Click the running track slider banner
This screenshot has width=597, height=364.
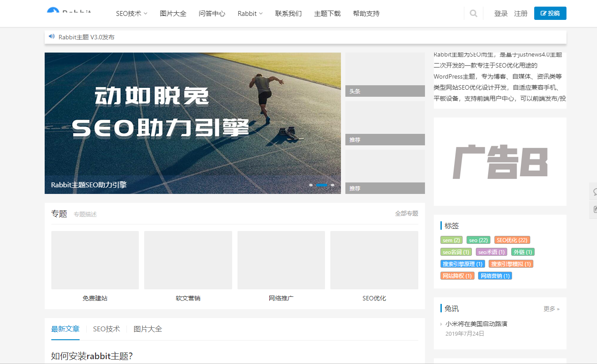[193, 123]
